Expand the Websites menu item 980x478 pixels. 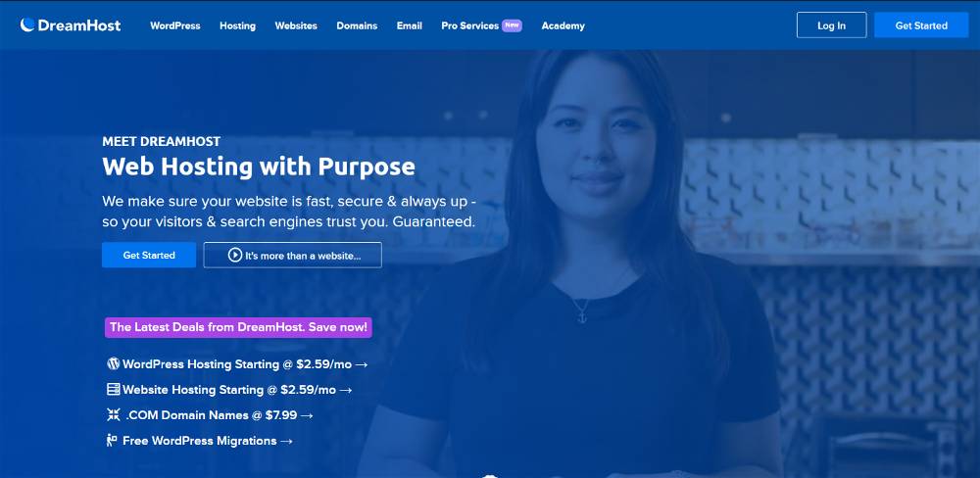(x=296, y=25)
